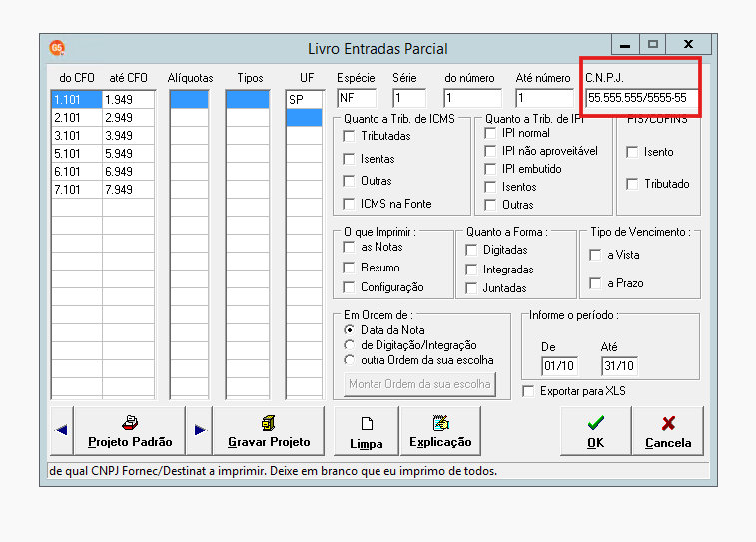
Task: Check Outras under Trib. de IPI
Action: (490, 205)
